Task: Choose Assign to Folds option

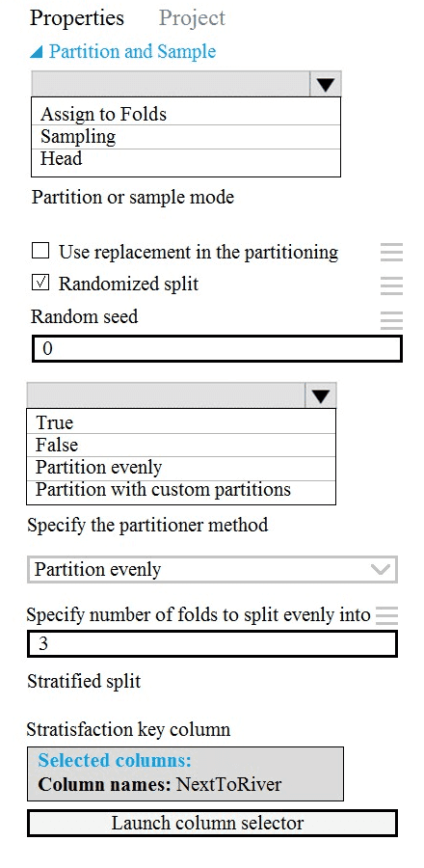Action: (186, 113)
